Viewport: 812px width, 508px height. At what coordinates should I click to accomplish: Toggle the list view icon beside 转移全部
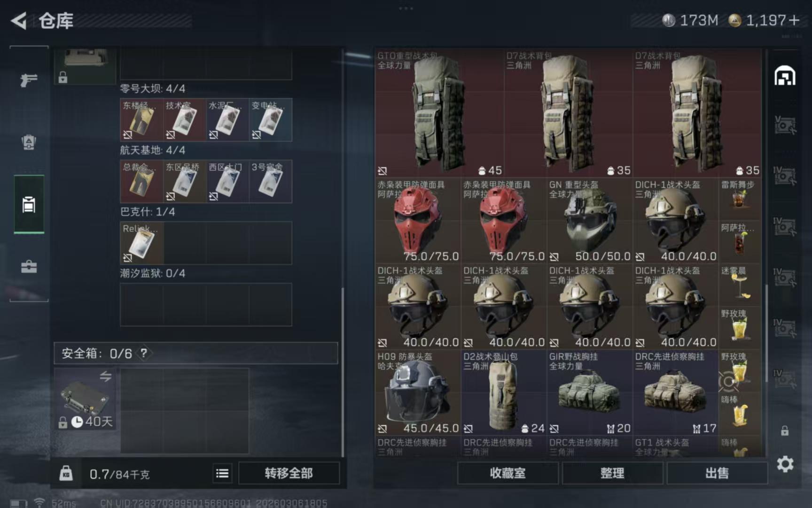[x=222, y=473]
